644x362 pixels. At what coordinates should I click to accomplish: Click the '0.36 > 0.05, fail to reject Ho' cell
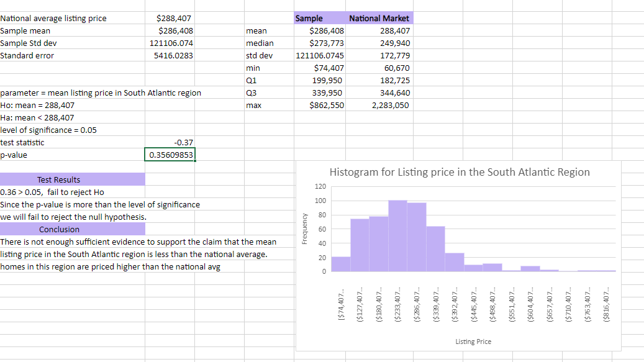coord(72,192)
